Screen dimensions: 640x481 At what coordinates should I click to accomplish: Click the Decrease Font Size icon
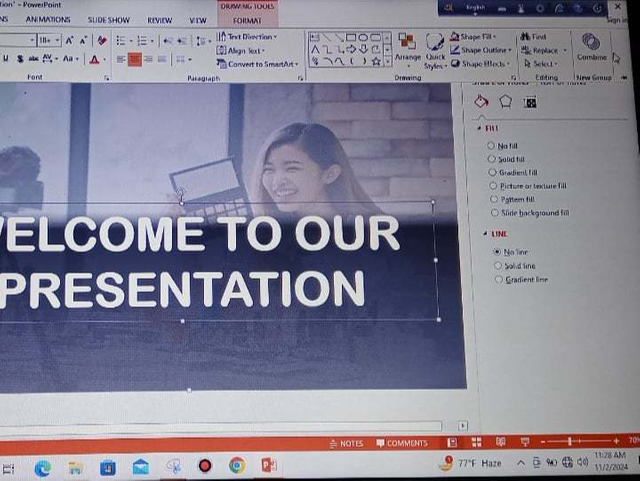[x=83, y=40]
